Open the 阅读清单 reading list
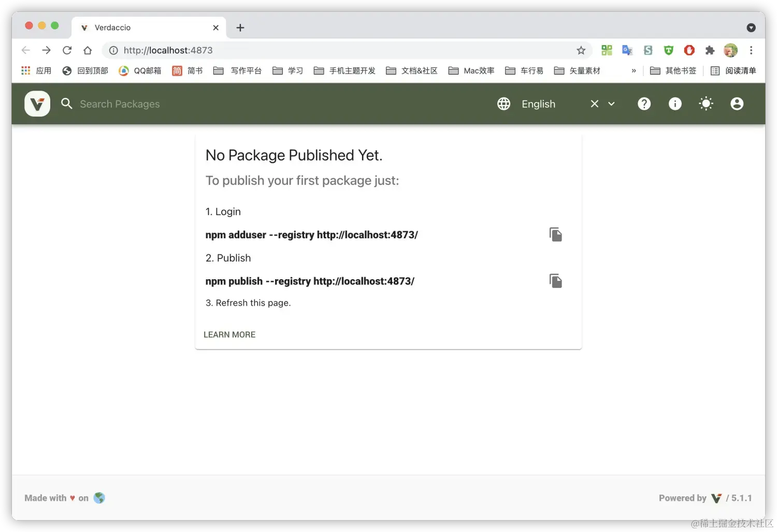 point(733,70)
